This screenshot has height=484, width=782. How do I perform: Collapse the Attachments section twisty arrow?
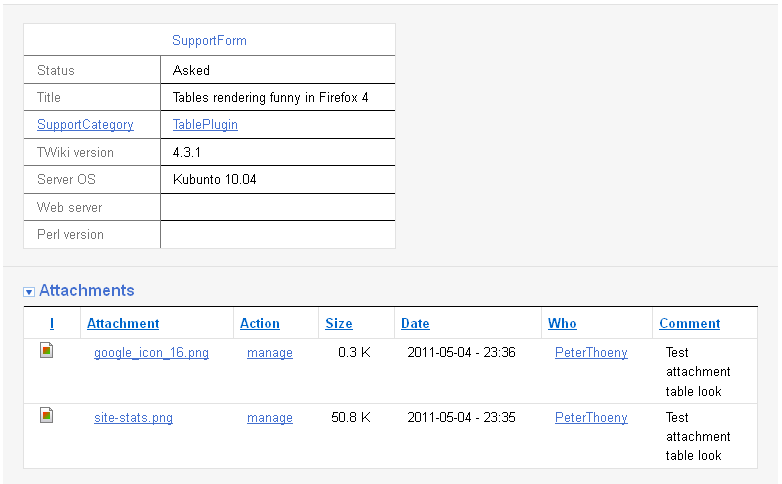click(29, 291)
